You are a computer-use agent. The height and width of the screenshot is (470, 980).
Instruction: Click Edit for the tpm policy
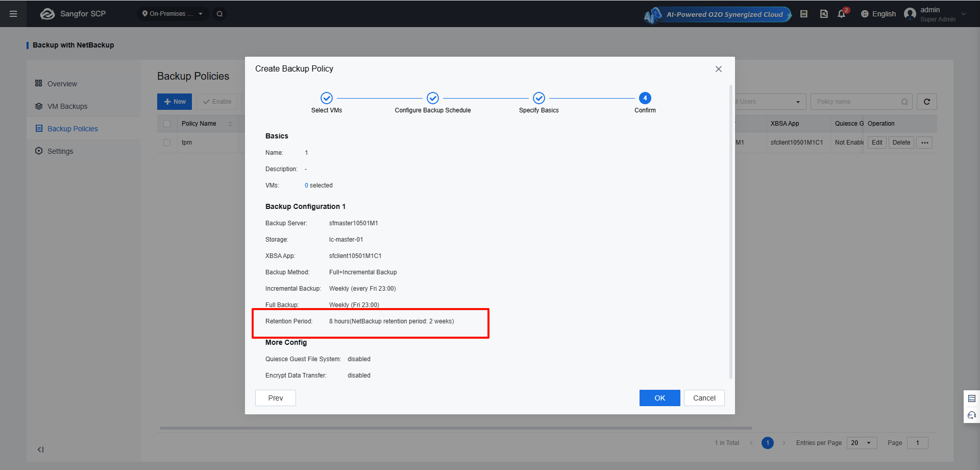point(877,143)
